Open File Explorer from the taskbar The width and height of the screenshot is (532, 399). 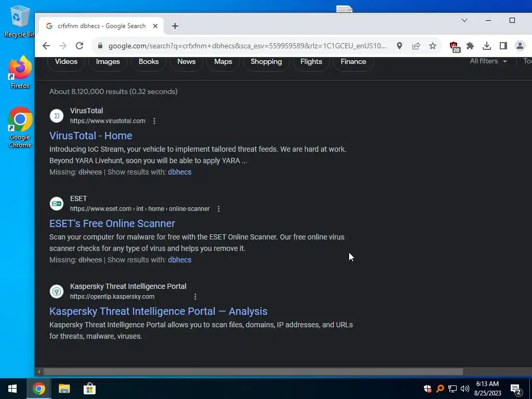click(x=64, y=389)
